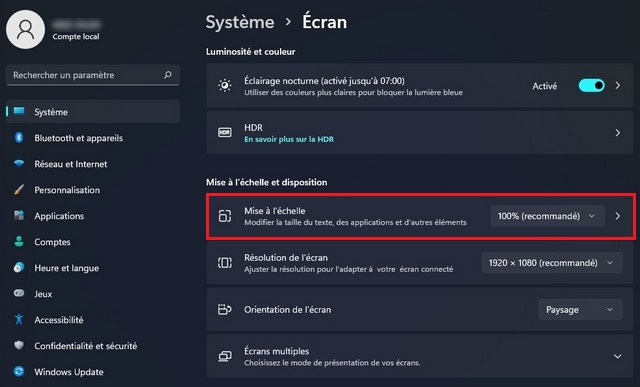
Task: Click the Bluetooth icon in sidebar
Action: pyautogui.click(x=19, y=138)
